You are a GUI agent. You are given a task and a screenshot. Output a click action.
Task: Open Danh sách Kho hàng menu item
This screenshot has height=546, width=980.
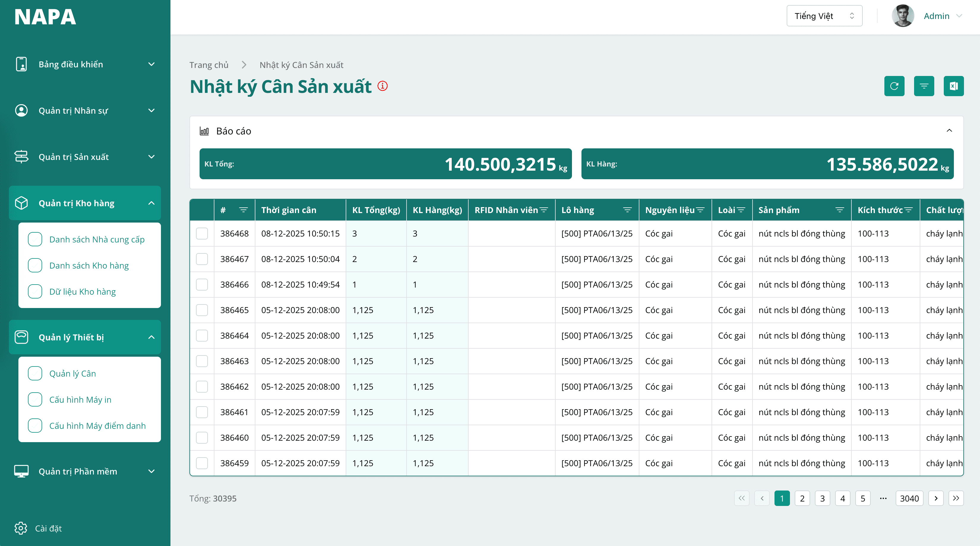[88, 265]
